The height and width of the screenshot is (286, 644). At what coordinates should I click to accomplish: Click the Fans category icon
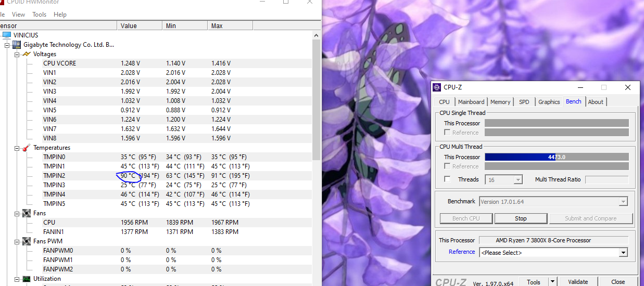tap(27, 213)
